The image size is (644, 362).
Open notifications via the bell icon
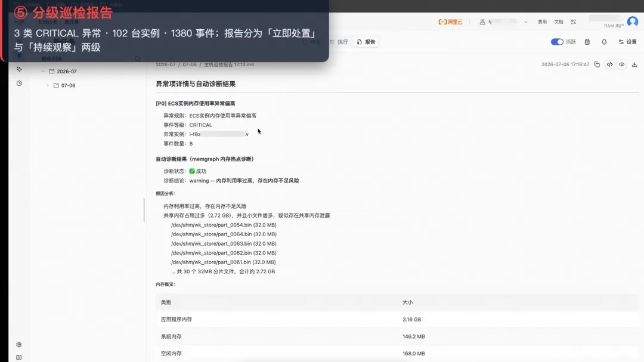[x=604, y=42]
